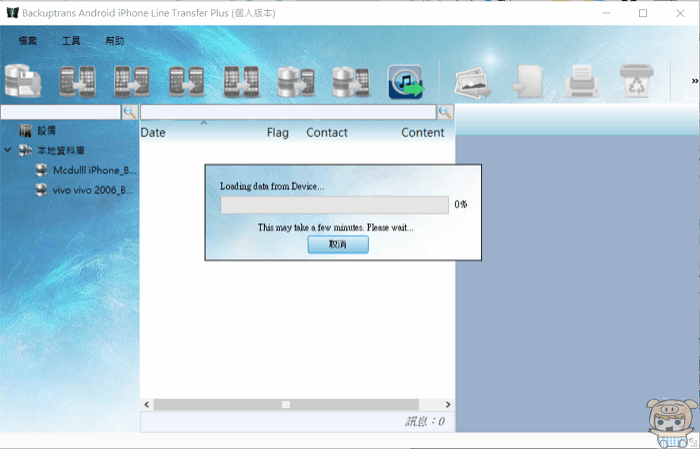The height and width of the screenshot is (449, 700).
Task: Click the horizontal scrollbar left arrow
Action: pyautogui.click(x=146, y=404)
